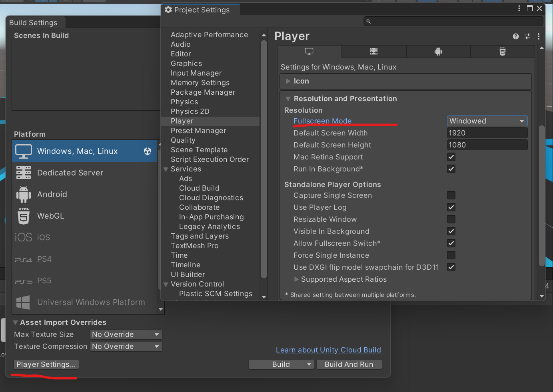
Task: Click the PS5 platform icon
Action: click(x=24, y=281)
